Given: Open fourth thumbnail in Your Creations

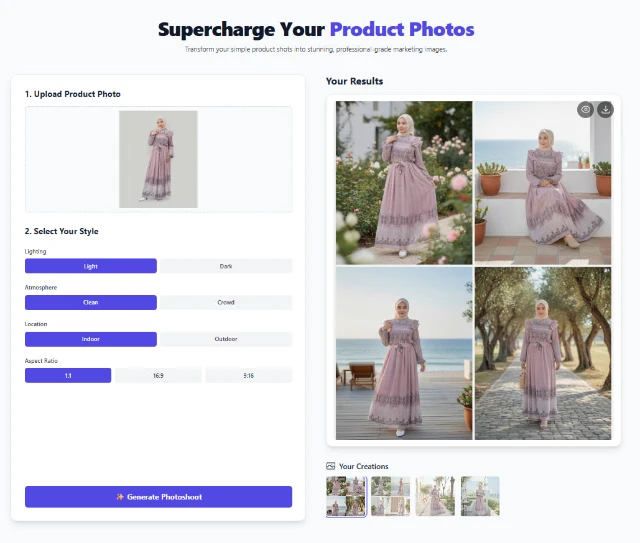Looking at the screenshot, I should point(480,496).
